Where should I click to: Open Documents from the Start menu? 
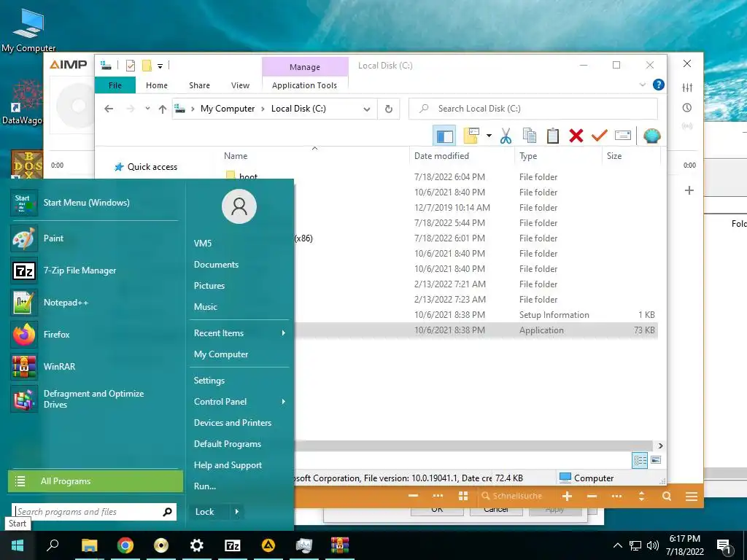pyautogui.click(x=216, y=264)
